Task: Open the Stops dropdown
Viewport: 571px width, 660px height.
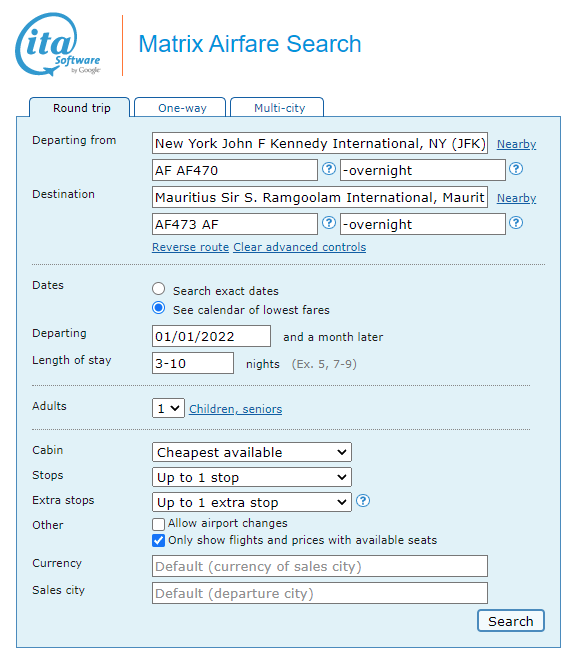Action: point(252,477)
